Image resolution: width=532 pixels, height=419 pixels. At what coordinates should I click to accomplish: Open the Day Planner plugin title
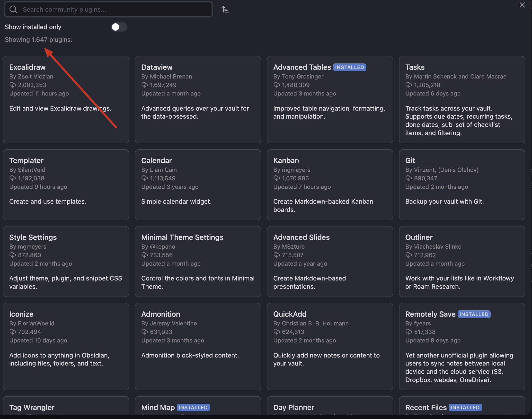[293, 407]
